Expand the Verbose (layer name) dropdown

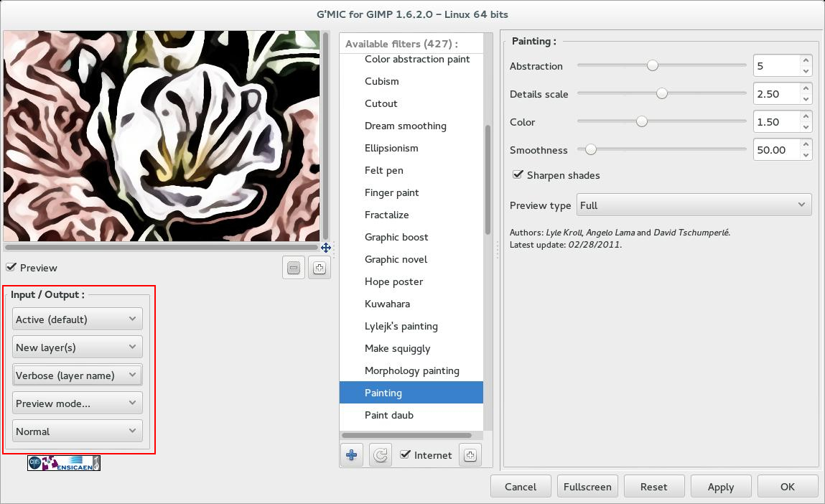77,375
